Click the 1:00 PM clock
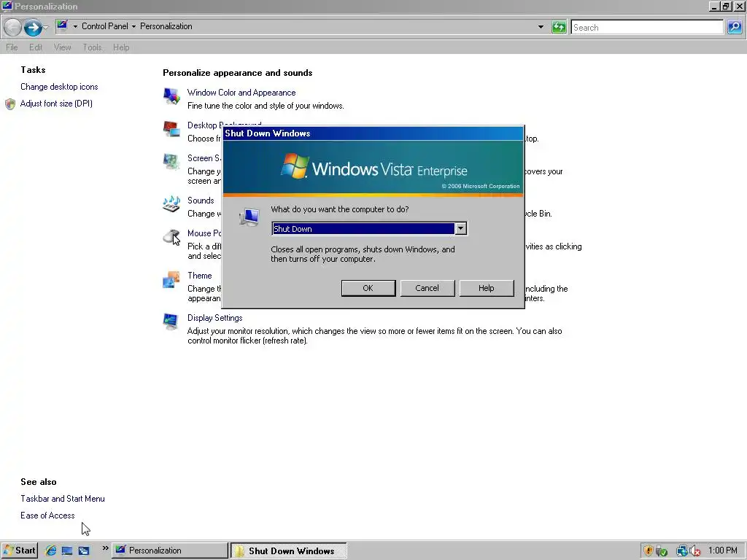The image size is (747, 560). pyautogui.click(x=723, y=551)
